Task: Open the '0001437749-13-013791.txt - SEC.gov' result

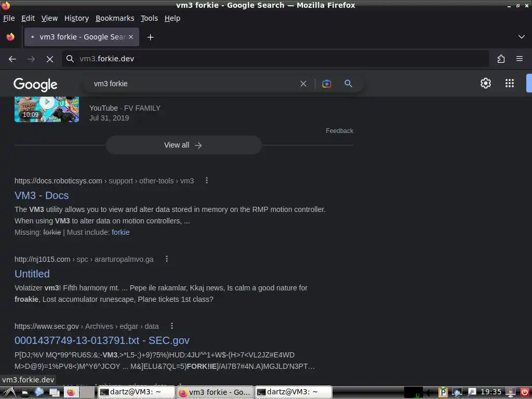Action: pos(102,340)
